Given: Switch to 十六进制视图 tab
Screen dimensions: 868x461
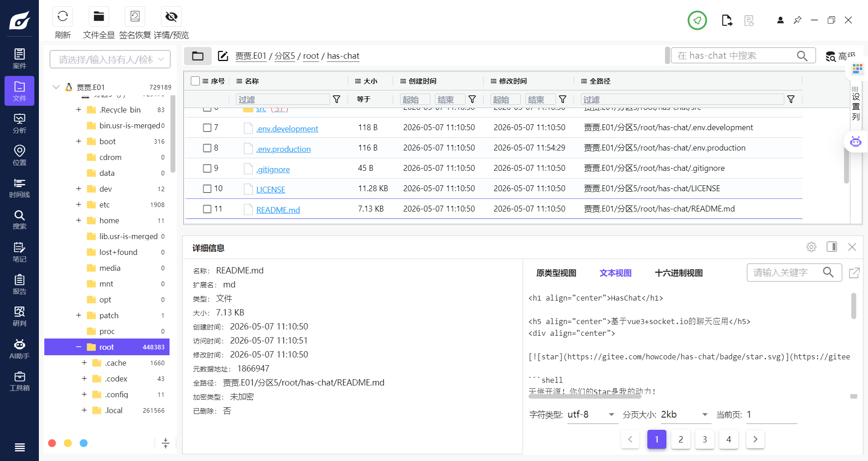Looking at the screenshot, I should 679,273.
